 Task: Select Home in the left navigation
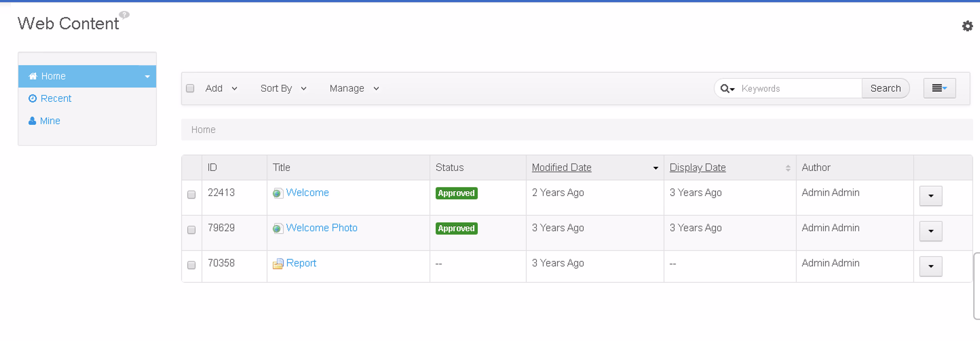click(53, 76)
